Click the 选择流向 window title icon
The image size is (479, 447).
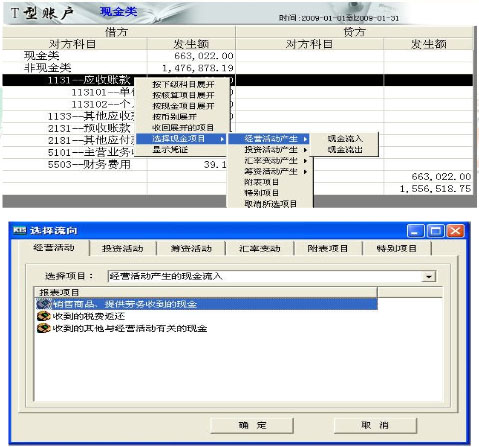pyautogui.click(x=20, y=230)
